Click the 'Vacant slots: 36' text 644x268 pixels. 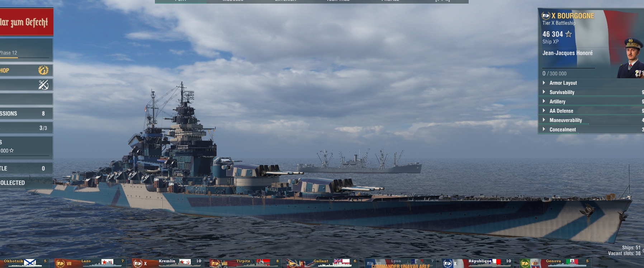click(624, 253)
